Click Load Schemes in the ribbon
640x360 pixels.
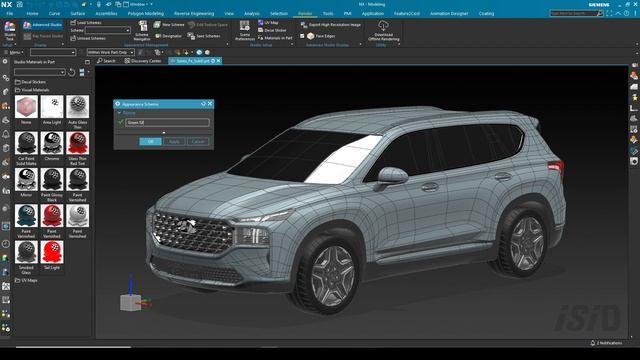[86, 22]
